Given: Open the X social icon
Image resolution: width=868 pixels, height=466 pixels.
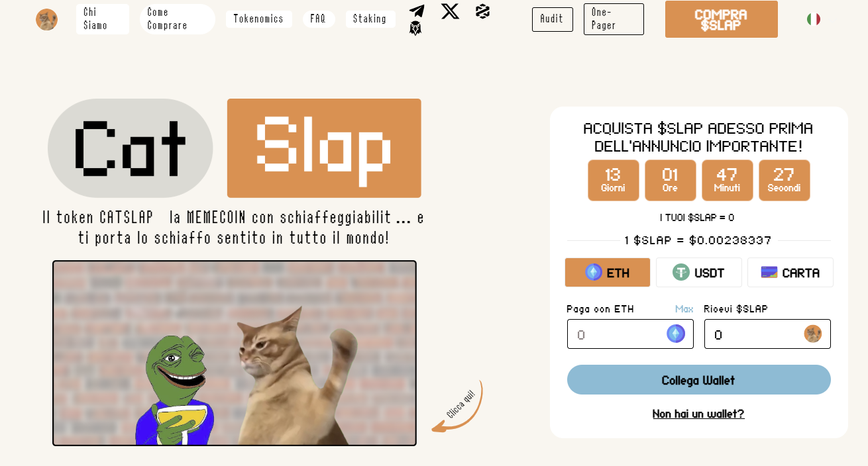Looking at the screenshot, I should 451,11.
